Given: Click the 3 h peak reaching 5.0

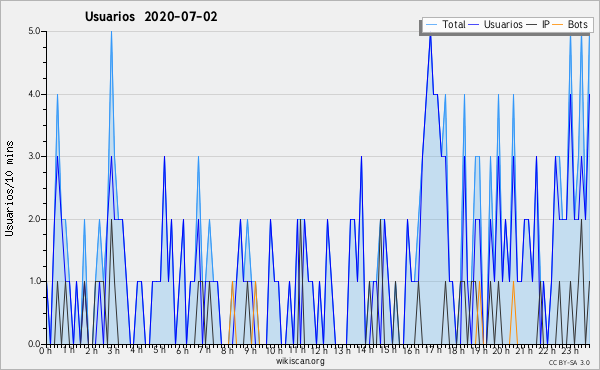Looking at the screenshot, I should tap(111, 32).
